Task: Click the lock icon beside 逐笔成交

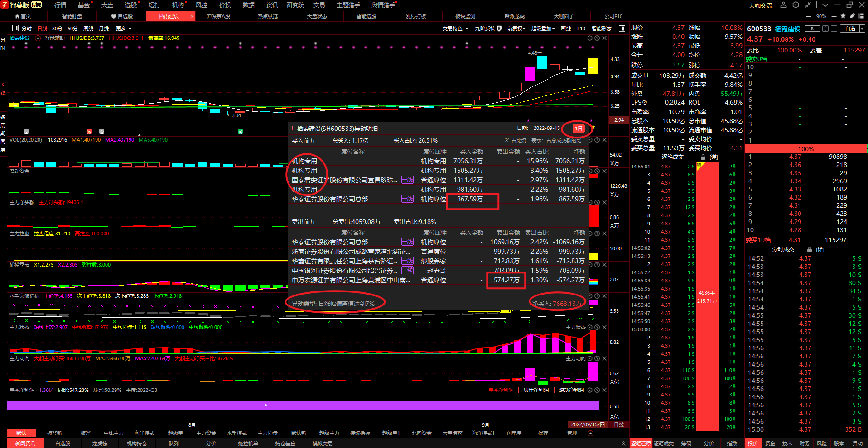Action: click(703, 157)
